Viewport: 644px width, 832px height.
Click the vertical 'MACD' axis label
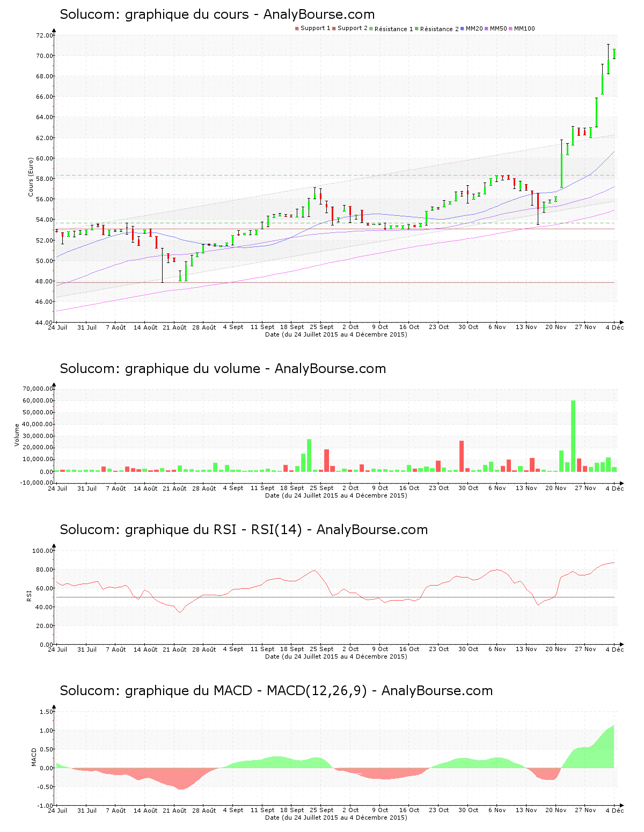(x=34, y=757)
